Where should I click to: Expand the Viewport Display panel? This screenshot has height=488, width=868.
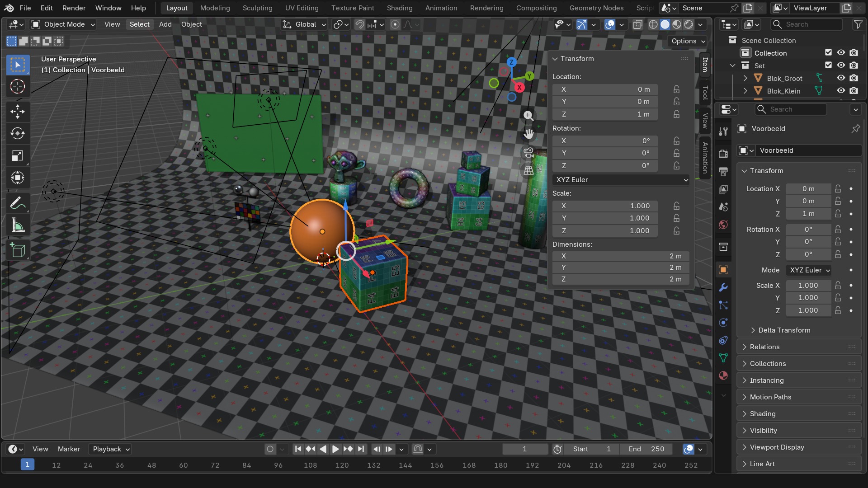click(x=799, y=447)
